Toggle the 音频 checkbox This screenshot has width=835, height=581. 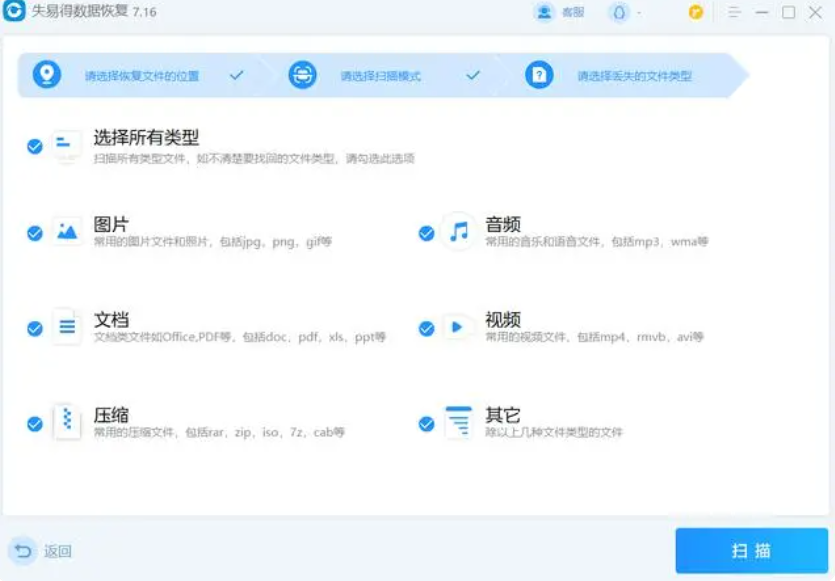[x=427, y=233]
